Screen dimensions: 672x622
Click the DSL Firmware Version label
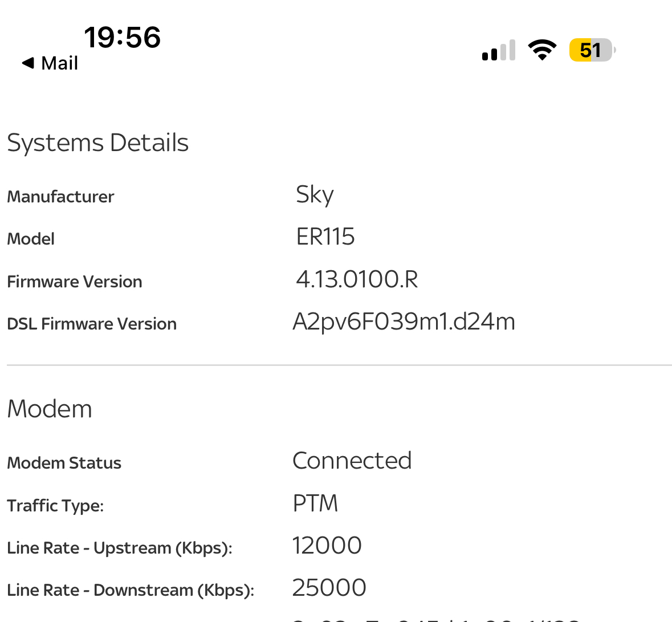pos(92,324)
